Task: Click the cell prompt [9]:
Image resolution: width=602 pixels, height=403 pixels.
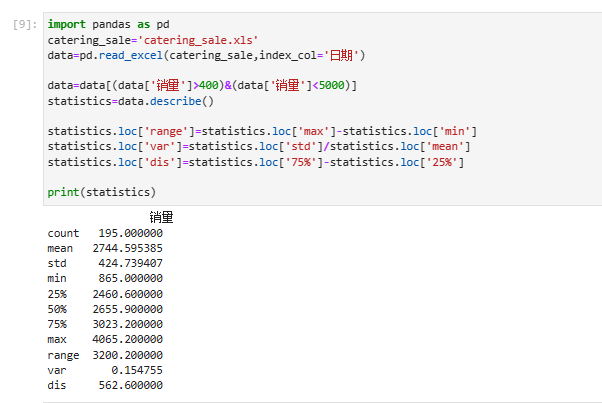Action: [25, 25]
